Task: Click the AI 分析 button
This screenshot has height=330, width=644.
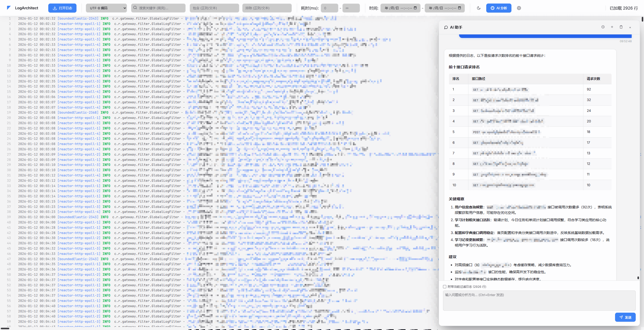Action: [499, 8]
